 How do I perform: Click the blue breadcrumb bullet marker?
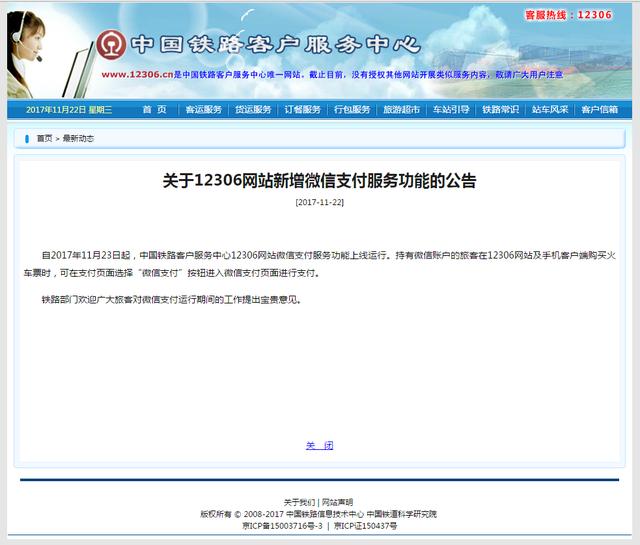point(27,139)
